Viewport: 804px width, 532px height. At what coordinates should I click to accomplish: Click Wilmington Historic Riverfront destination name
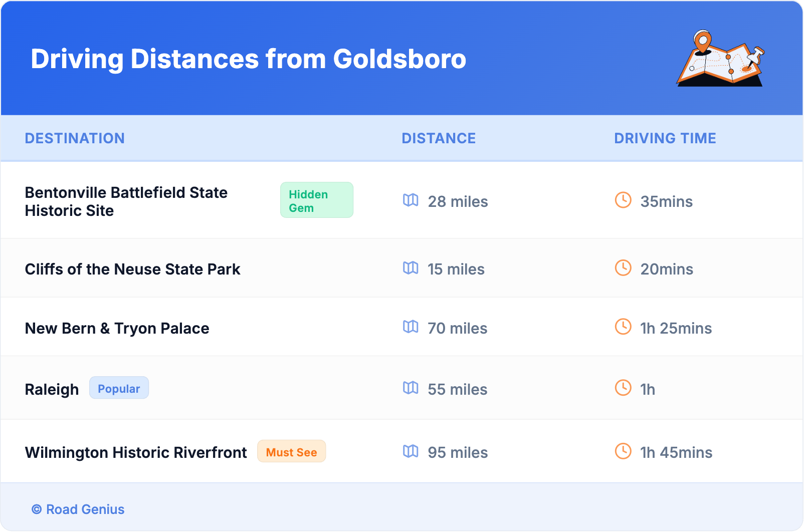click(136, 452)
